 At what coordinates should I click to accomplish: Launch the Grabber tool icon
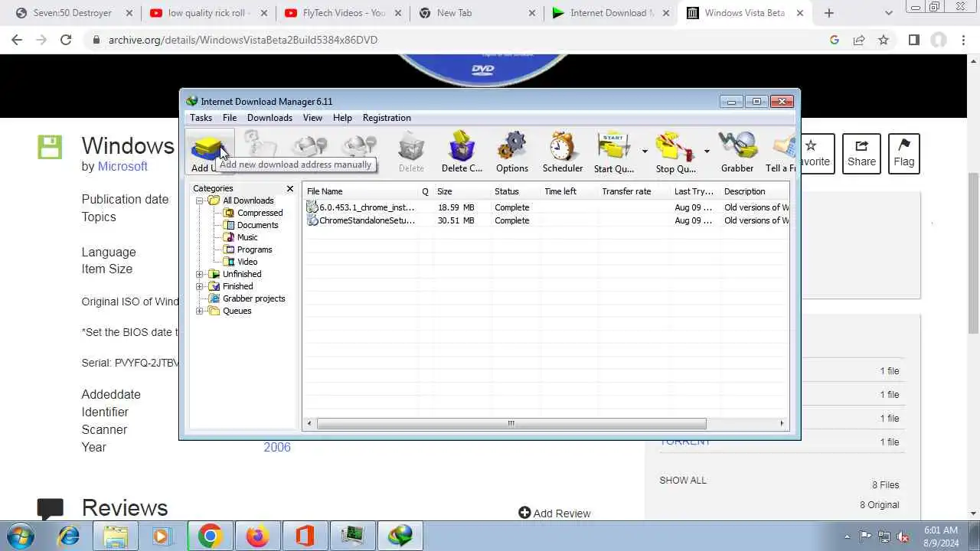(737, 145)
